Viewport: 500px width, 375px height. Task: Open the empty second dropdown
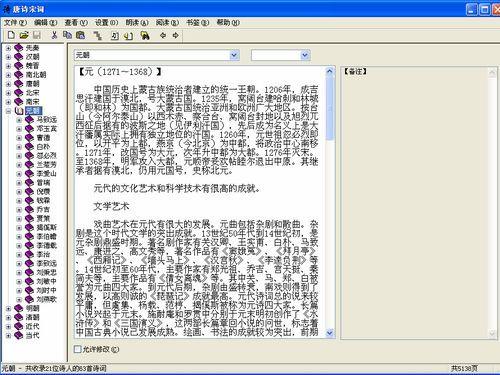[x=305, y=55]
